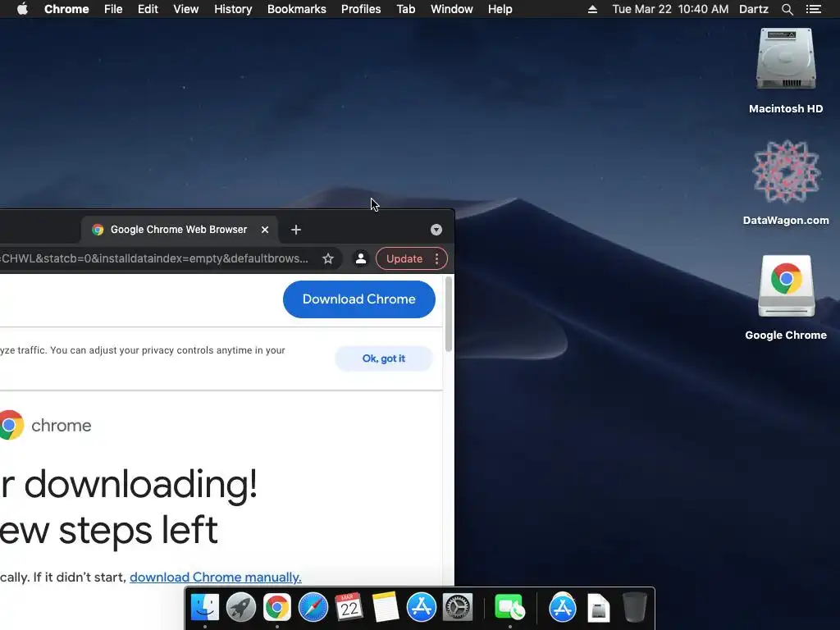Open the View menu
840x630 pixels.
(186, 9)
